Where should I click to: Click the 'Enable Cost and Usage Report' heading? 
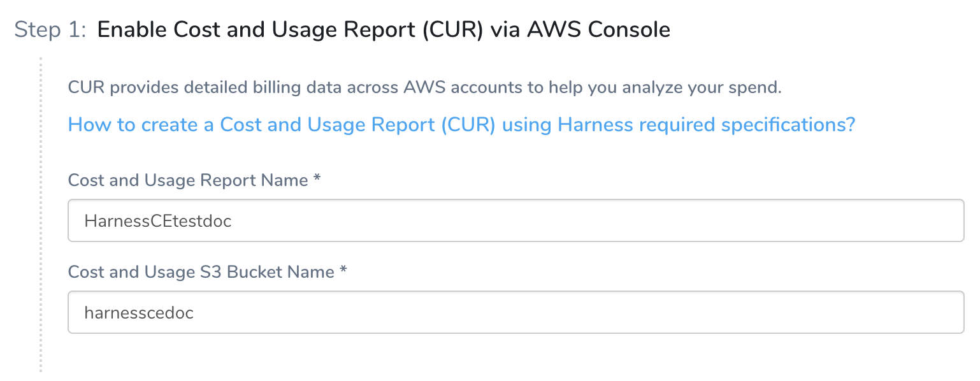coord(384,29)
